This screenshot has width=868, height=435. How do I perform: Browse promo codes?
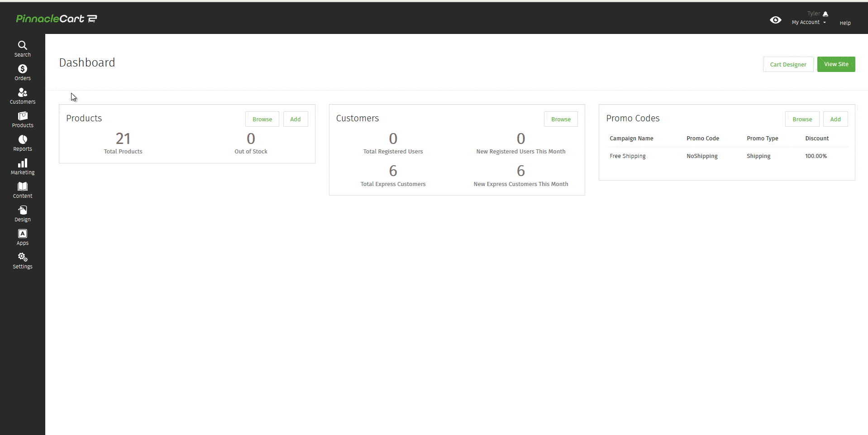[802, 119]
